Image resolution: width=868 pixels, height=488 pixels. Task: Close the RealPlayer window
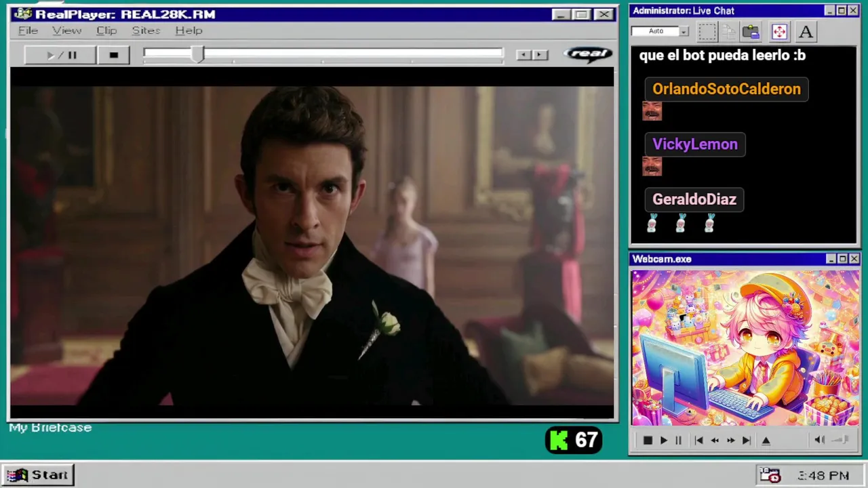604,14
